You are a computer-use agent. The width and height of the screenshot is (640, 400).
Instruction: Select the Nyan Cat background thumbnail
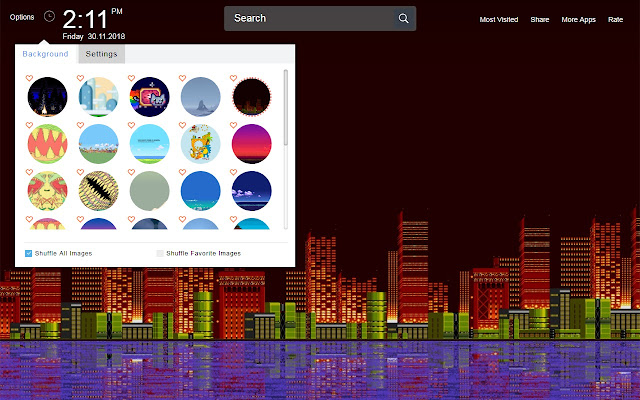coord(149,97)
